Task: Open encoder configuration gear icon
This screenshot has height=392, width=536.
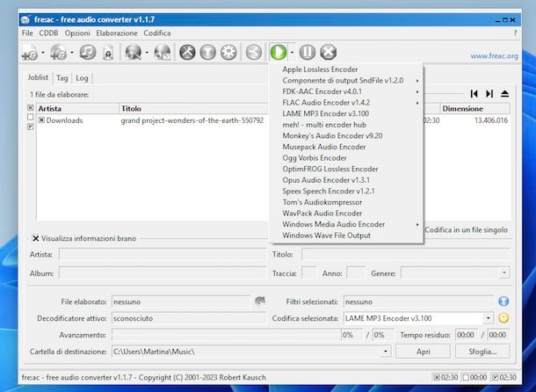Action: click(x=228, y=53)
